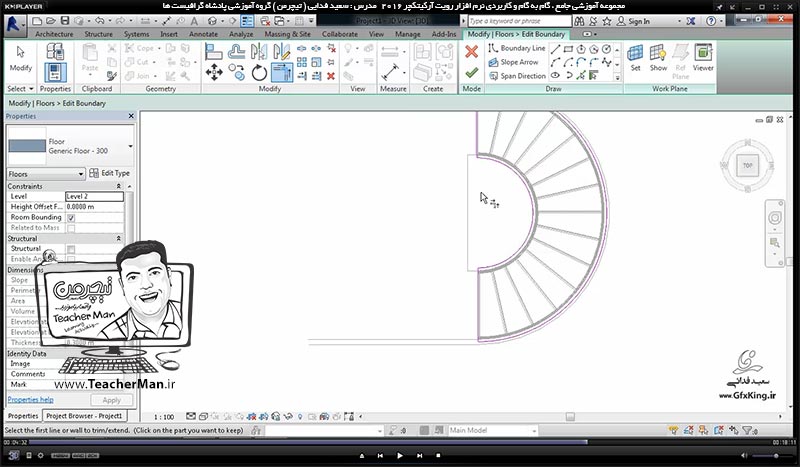This screenshot has height=467, width=800.
Task: Click the Mirror Draw Axis tool
Action: [282, 52]
